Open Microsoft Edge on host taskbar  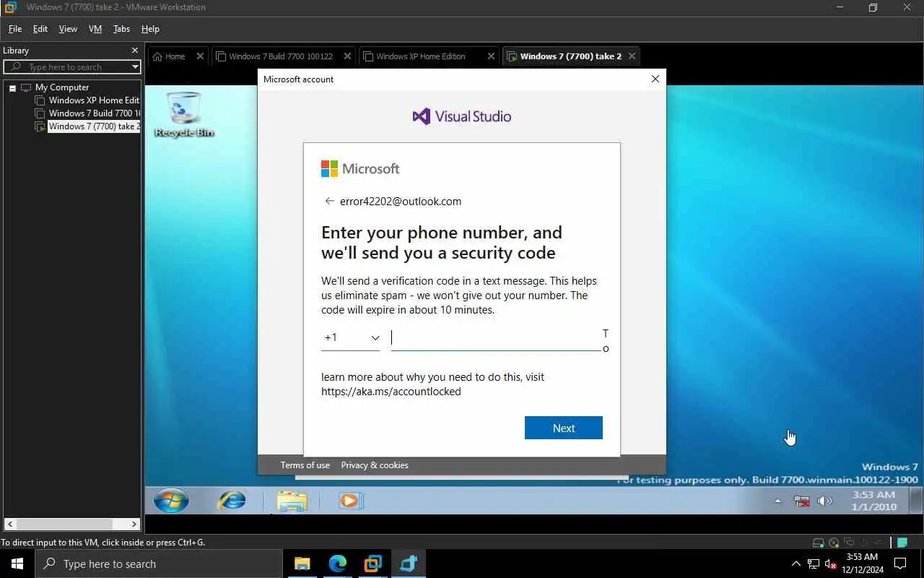pos(338,564)
